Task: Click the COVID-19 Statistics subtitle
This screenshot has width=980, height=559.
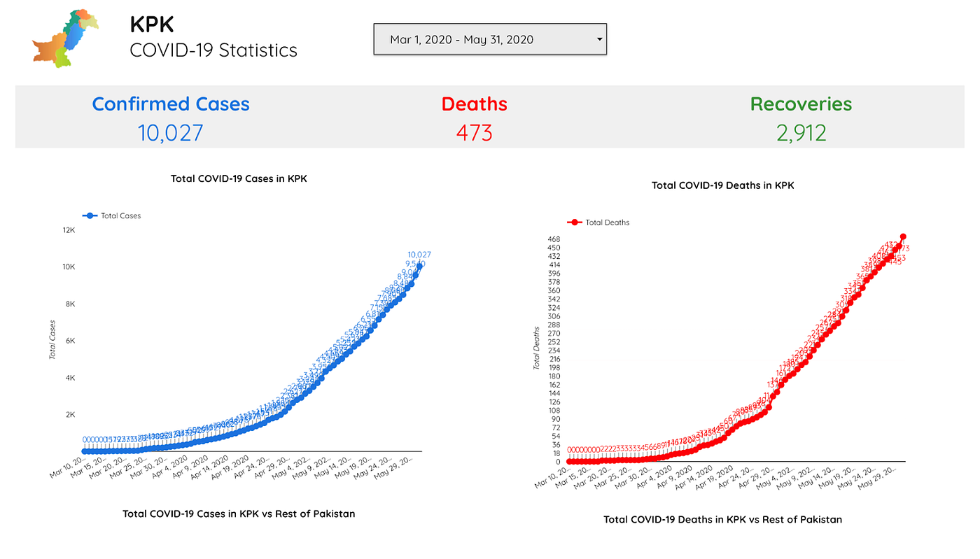Action: pyautogui.click(x=213, y=50)
